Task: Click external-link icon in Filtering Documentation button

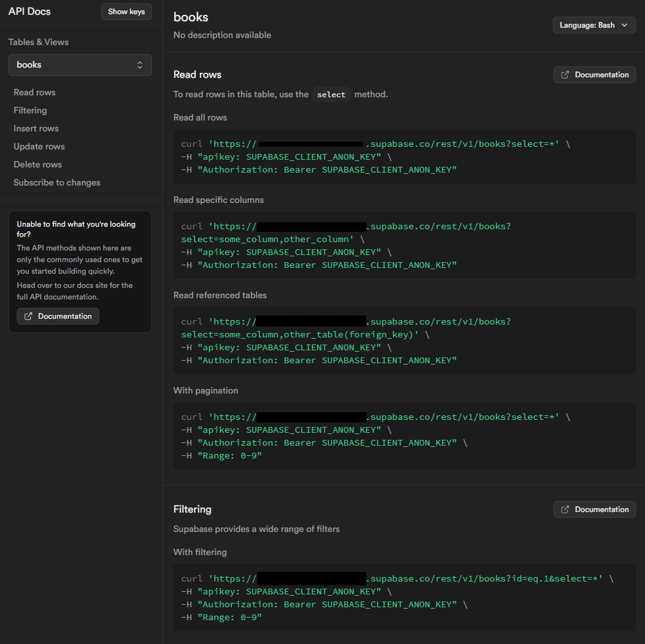Action: click(565, 509)
